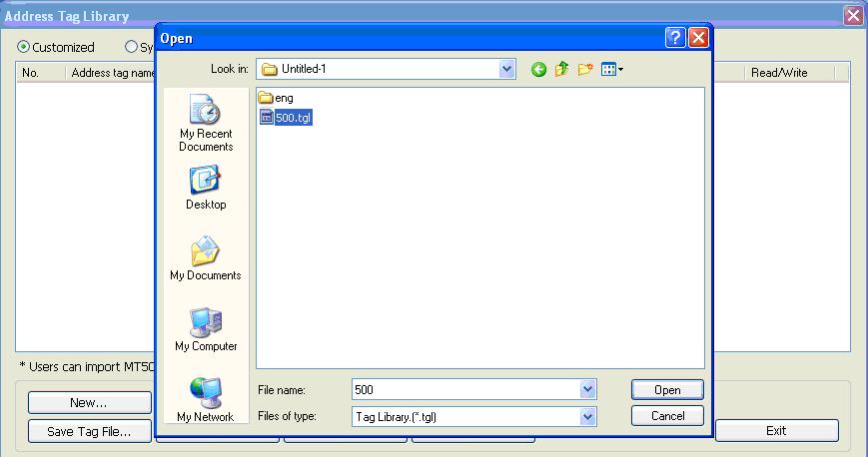Expand the Files of type dropdown
Viewport: 868px width, 457px height.
pos(587,416)
